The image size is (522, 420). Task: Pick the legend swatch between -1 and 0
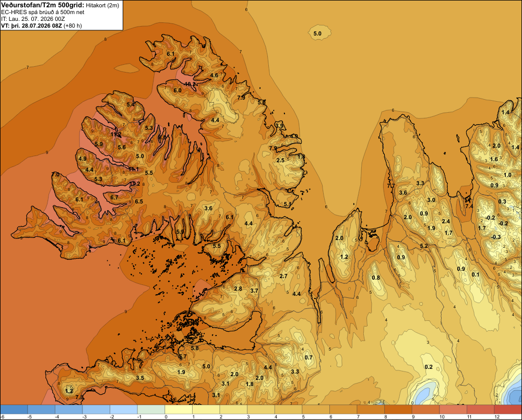pyautogui.click(x=151, y=410)
